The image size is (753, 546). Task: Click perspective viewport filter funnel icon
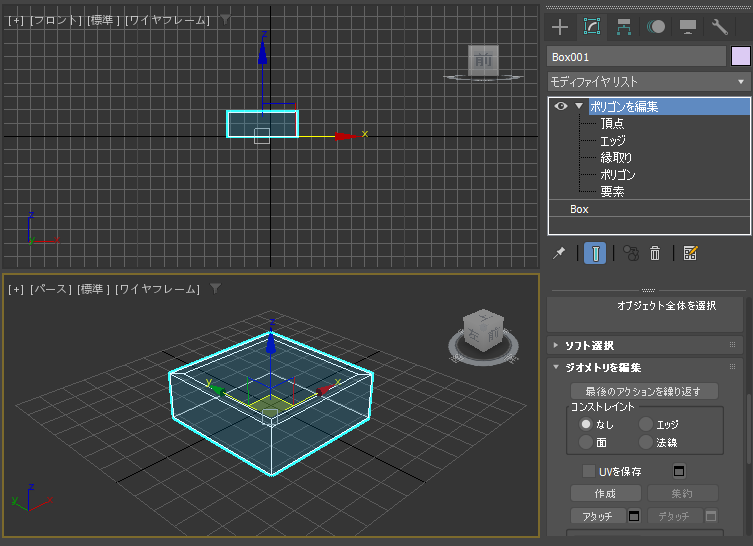click(215, 288)
